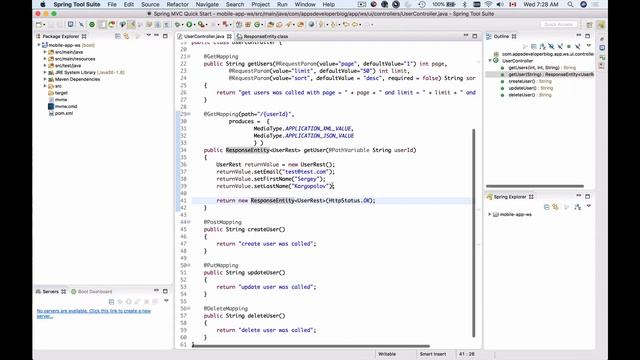Select UserController.java editor tab
This screenshot has height=360, width=640.
(204, 36)
